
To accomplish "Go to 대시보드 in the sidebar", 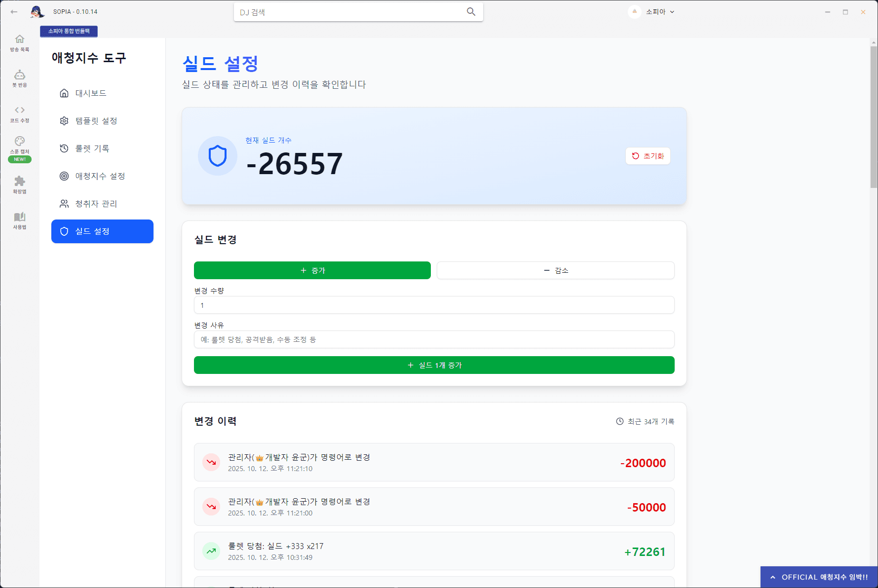I will (91, 93).
